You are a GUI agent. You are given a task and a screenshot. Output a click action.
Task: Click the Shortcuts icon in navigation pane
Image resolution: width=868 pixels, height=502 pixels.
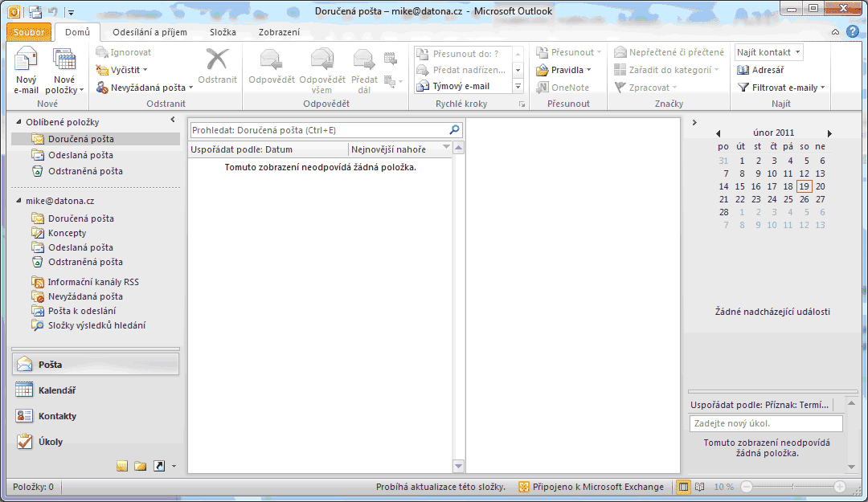coord(159,466)
